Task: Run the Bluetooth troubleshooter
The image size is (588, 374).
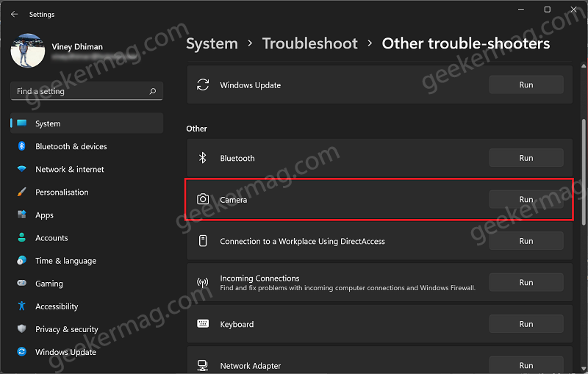Action: [526, 158]
